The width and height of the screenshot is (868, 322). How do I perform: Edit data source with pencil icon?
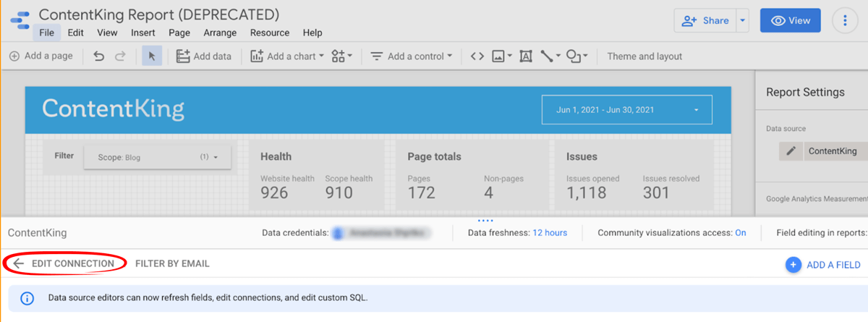[x=791, y=151]
